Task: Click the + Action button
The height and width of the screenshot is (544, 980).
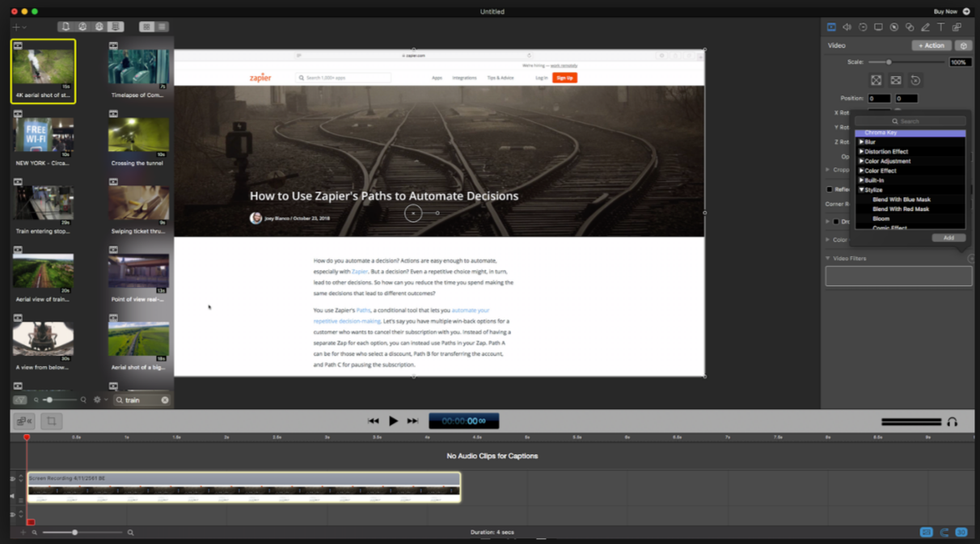Action: pyautogui.click(x=931, y=45)
